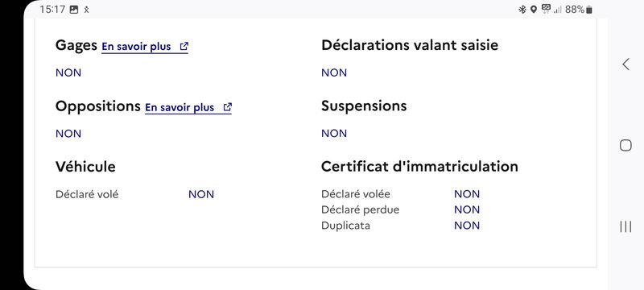
Task: Tap the location pin status icon
Action: [x=534, y=10]
